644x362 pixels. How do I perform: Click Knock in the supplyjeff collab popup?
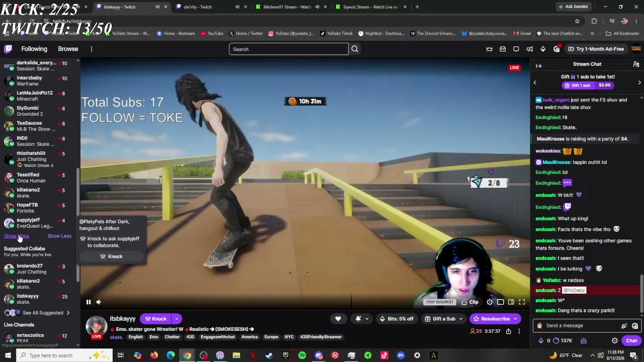[111, 256]
